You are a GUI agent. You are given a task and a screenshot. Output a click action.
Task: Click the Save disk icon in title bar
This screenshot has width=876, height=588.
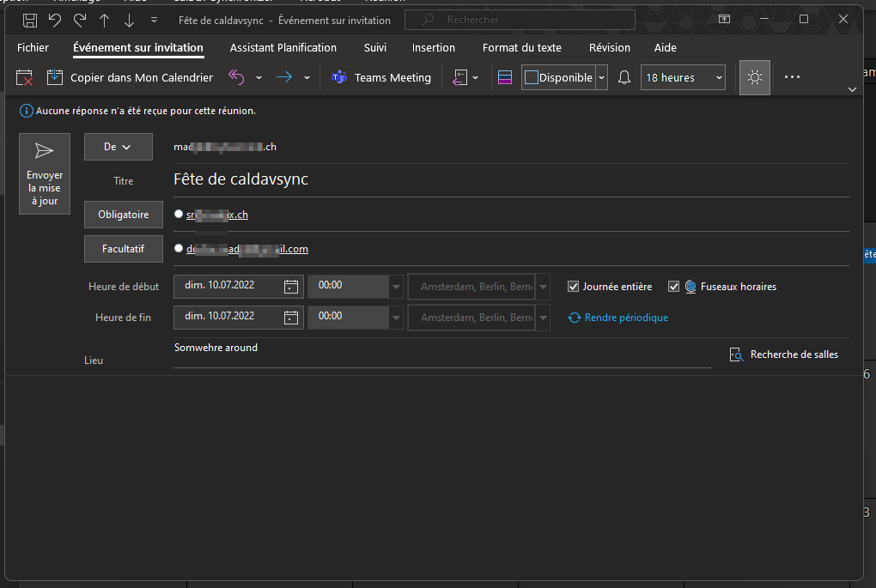tap(30, 20)
